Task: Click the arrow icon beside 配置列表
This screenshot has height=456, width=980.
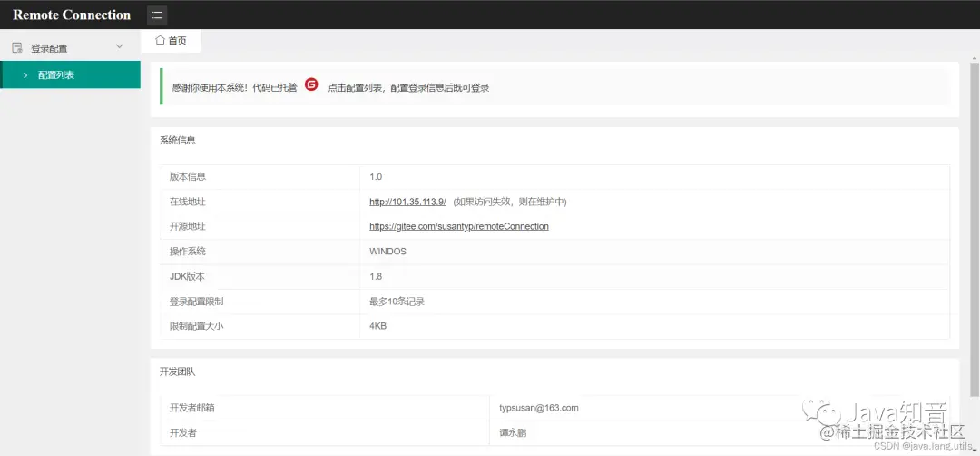Action: [x=25, y=75]
